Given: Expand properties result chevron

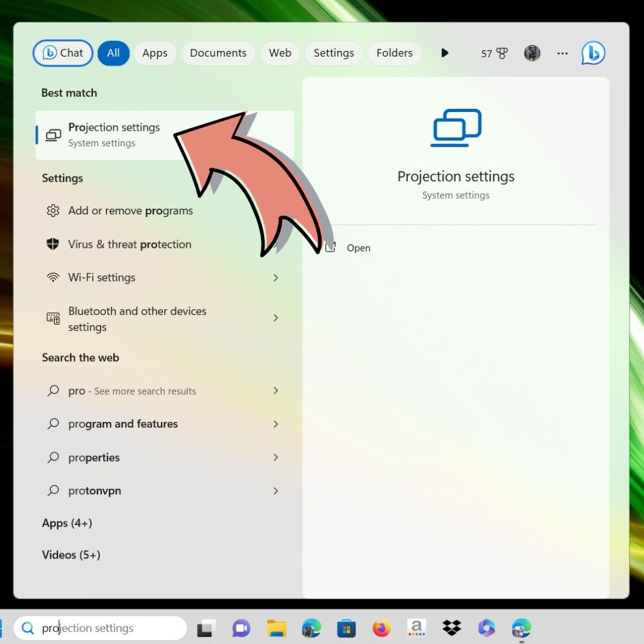Looking at the screenshot, I should (276, 457).
